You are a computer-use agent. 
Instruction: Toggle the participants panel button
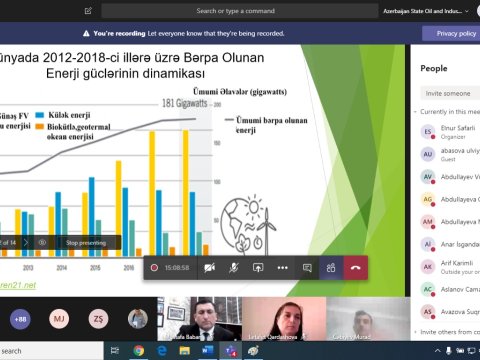coord(331,268)
